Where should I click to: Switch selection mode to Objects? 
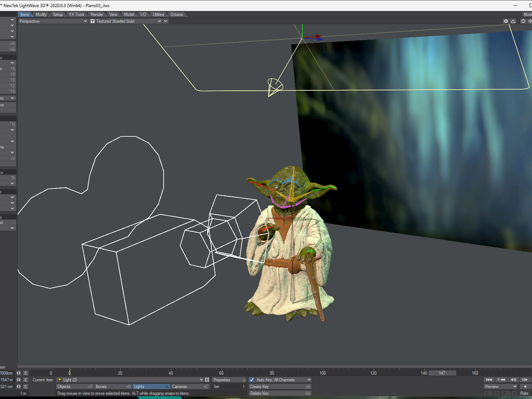[x=75, y=387]
